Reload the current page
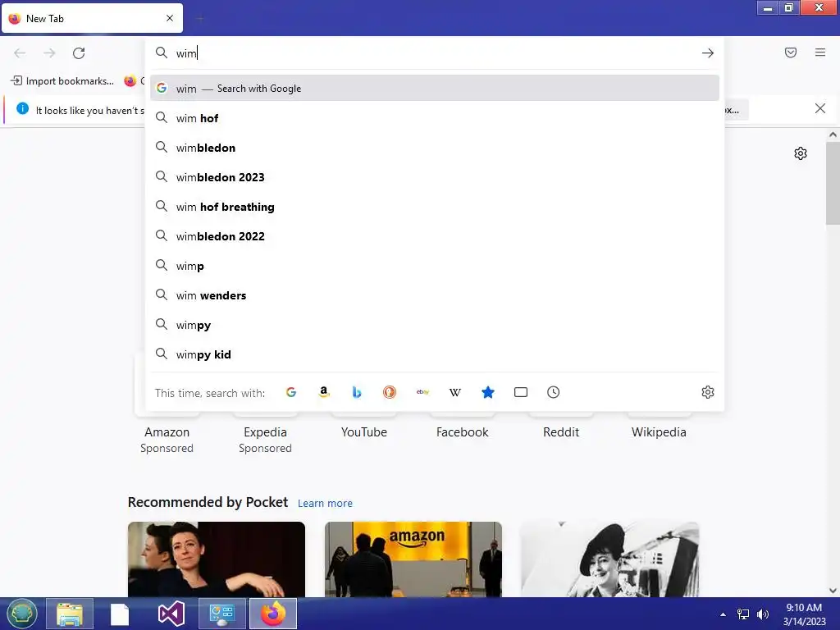Viewport: 840px width, 630px height. coord(79,53)
